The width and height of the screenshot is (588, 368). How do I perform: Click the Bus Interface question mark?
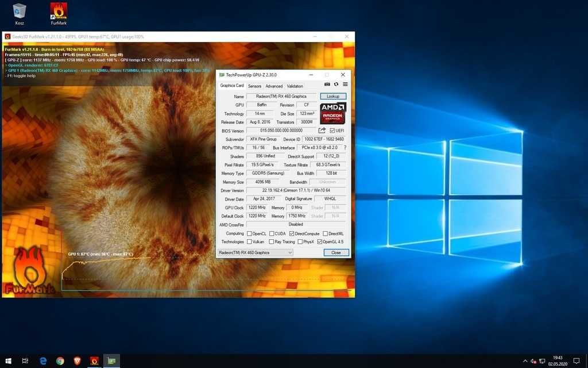[x=345, y=148]
